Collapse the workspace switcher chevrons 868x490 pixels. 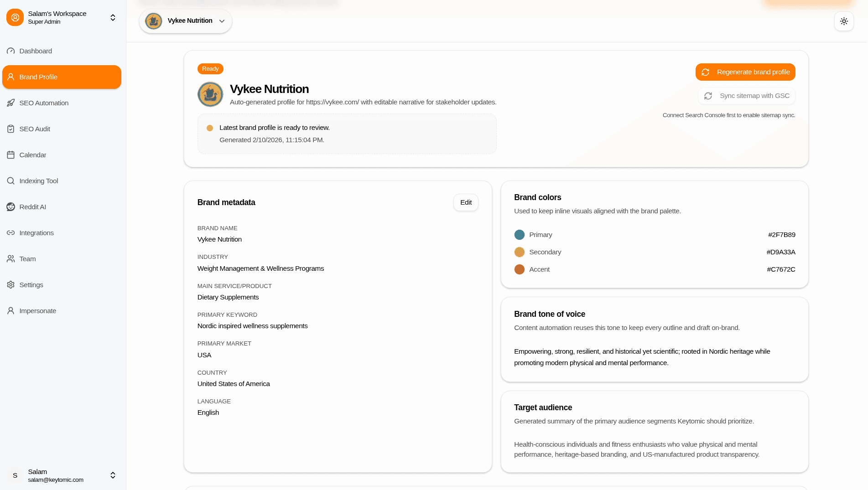click(112, 17)
